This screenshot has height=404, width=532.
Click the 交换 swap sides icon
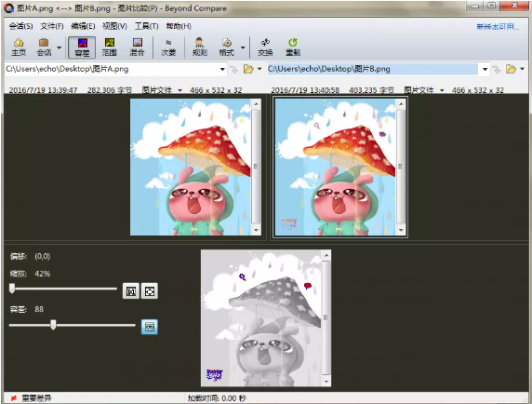[265, 47]
